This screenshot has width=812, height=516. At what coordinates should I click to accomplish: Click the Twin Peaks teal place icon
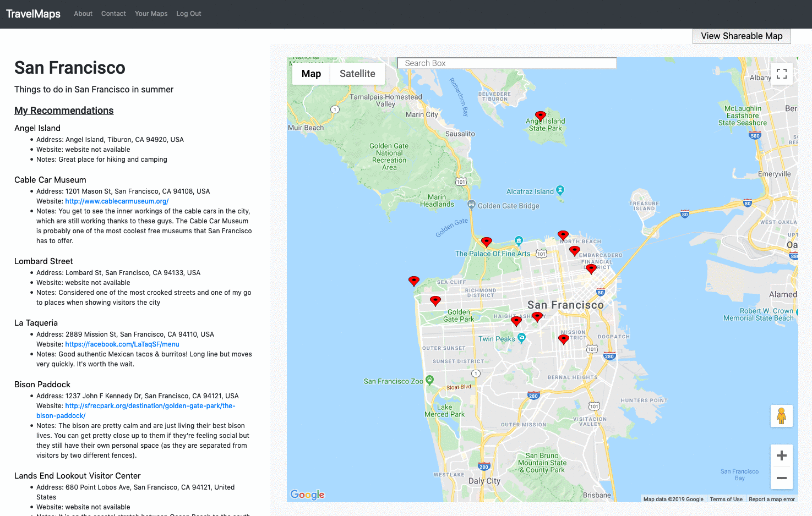click(521, 338)
